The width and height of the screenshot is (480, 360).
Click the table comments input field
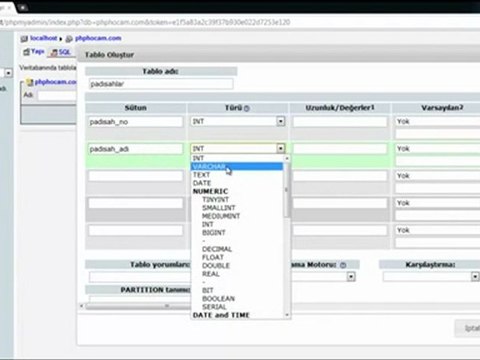pos(140,277)
